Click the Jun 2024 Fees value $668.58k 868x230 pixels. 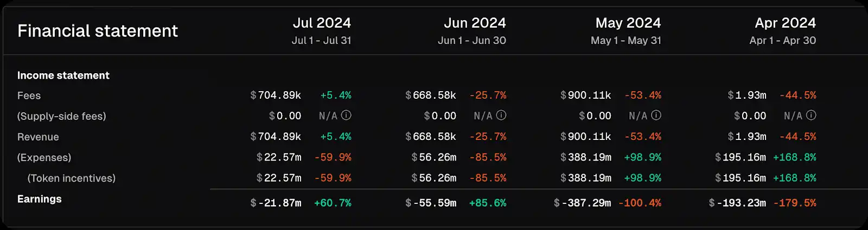[x=431, y=95]
